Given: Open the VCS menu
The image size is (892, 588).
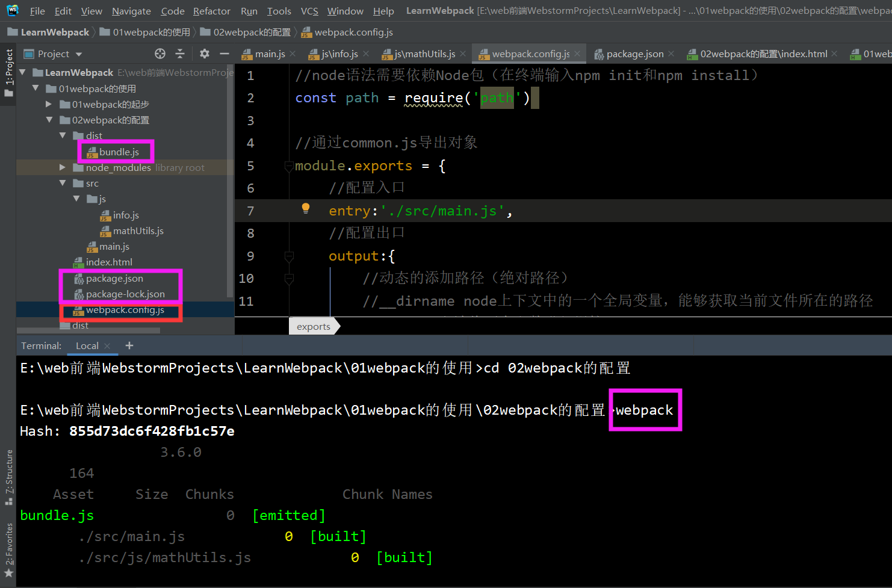Looking at the screenshot, I should 309,11.
